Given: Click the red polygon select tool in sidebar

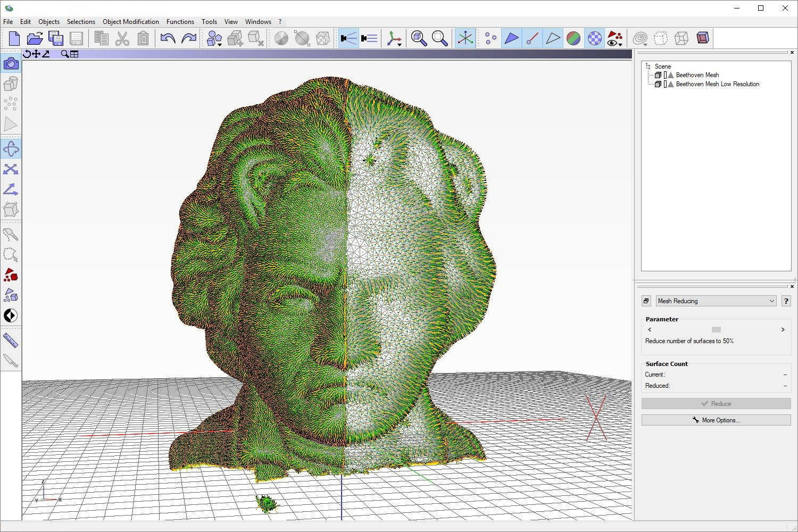Looking at the screenshot, I should tap(11, 275).
